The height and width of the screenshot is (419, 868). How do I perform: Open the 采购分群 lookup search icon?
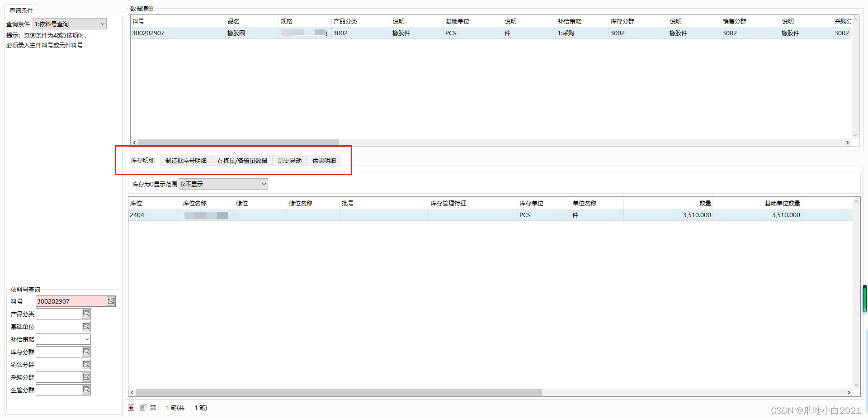86,377
